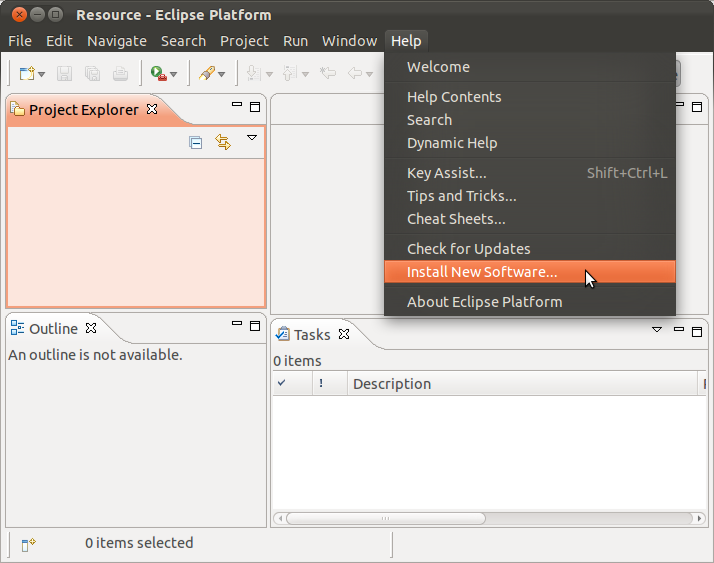Select Key Assist... menu entry
Screen dimensions: 714x563
pos(530,173)
